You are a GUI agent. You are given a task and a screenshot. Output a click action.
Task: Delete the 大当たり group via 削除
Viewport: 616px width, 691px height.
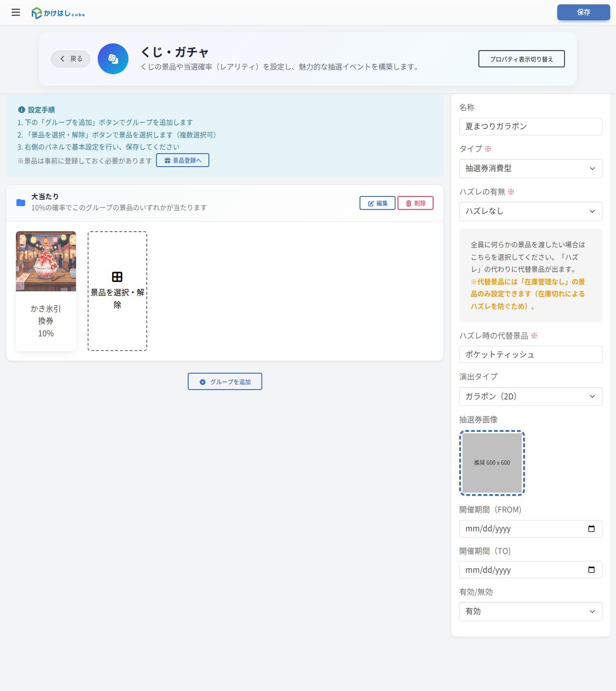415,203
